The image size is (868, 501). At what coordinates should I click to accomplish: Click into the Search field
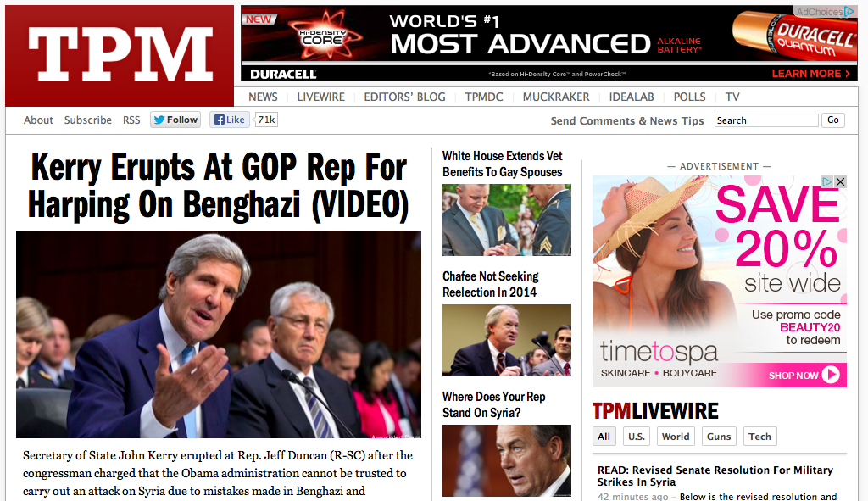point(766,120)
